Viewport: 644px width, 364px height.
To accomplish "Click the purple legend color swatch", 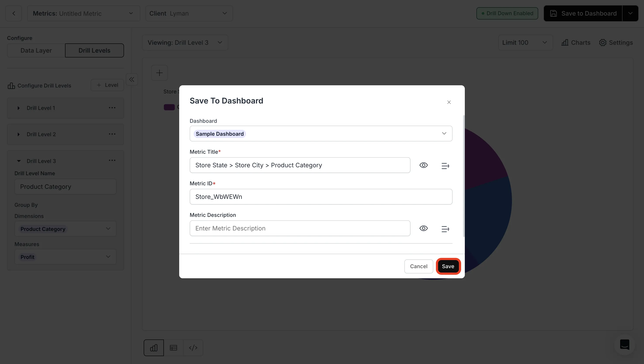I will point(169,107).
